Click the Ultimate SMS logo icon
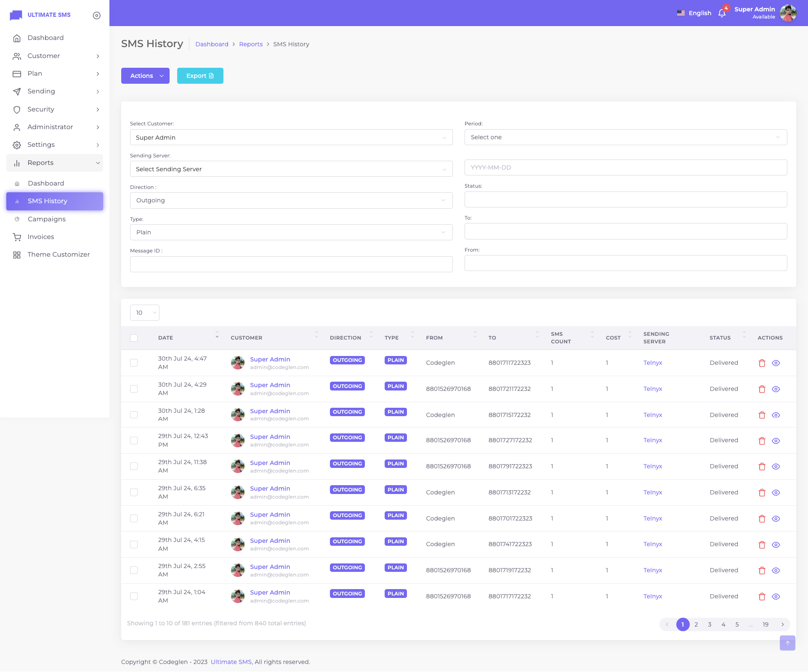The height and width of the screenshot is (672, 808). (x=16, y=15)
